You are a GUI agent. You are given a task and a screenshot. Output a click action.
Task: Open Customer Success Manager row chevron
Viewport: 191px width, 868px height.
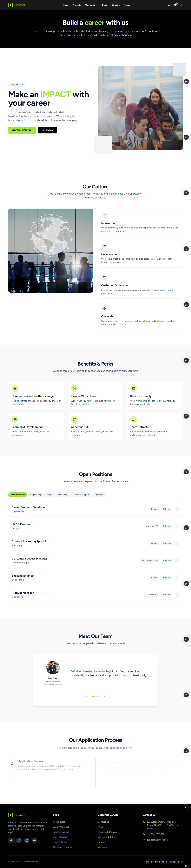pyautogui.click(x=177, y=560)
